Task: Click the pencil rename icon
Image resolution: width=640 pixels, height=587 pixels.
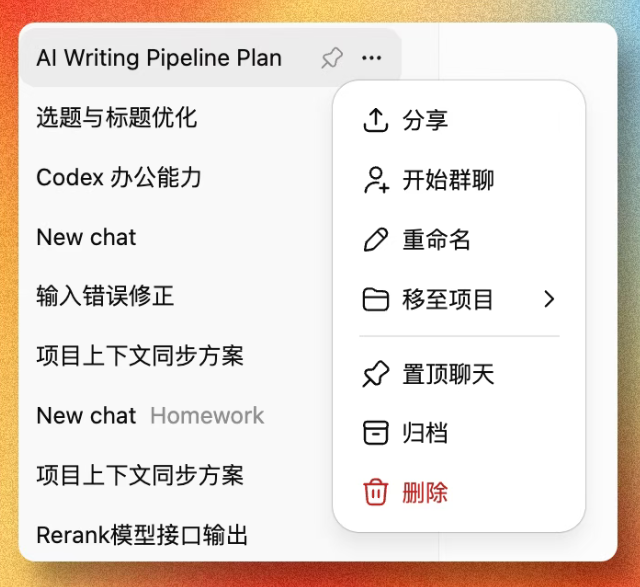Action: click(376, 240)
